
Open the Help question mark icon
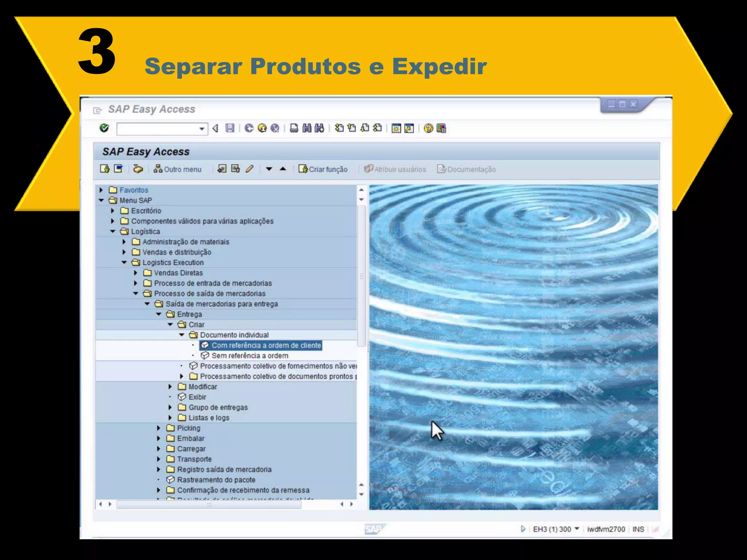[429, 128]
